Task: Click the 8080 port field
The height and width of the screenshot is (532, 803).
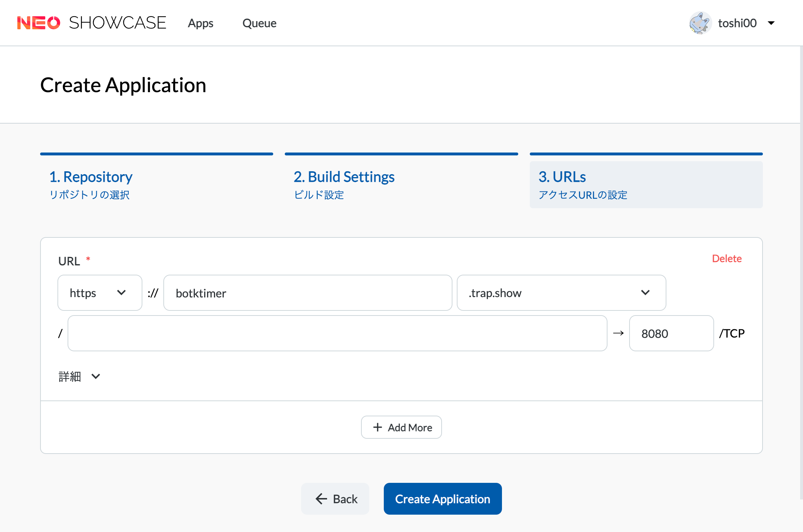Action: click(671, 333)
